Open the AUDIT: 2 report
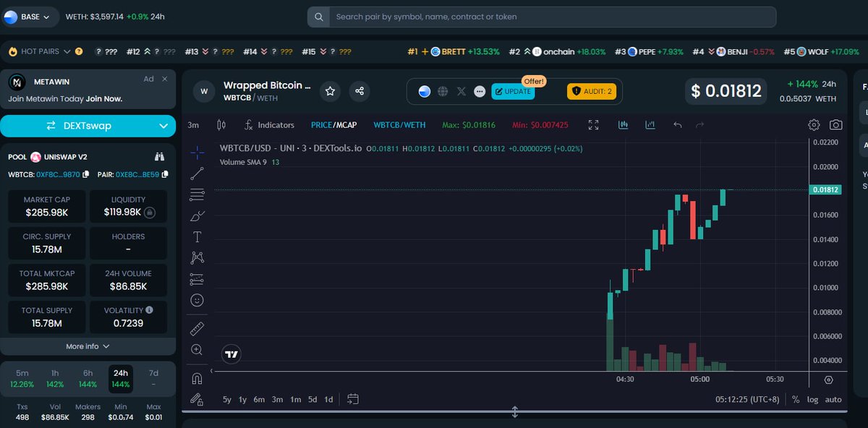The height and width of the screenshot is (428, 868). coord(592,92)
